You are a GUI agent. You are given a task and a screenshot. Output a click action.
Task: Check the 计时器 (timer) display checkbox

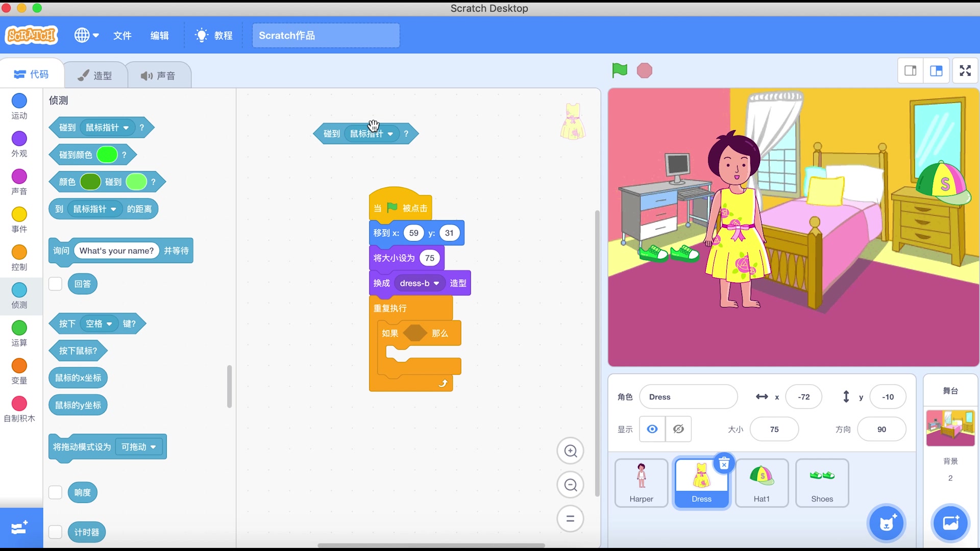tap(55, 532)
